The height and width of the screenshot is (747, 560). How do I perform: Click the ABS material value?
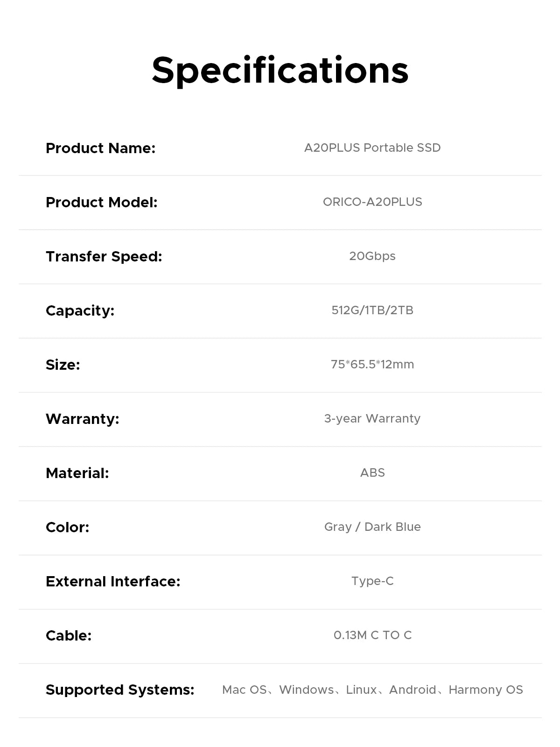point(372,473)
